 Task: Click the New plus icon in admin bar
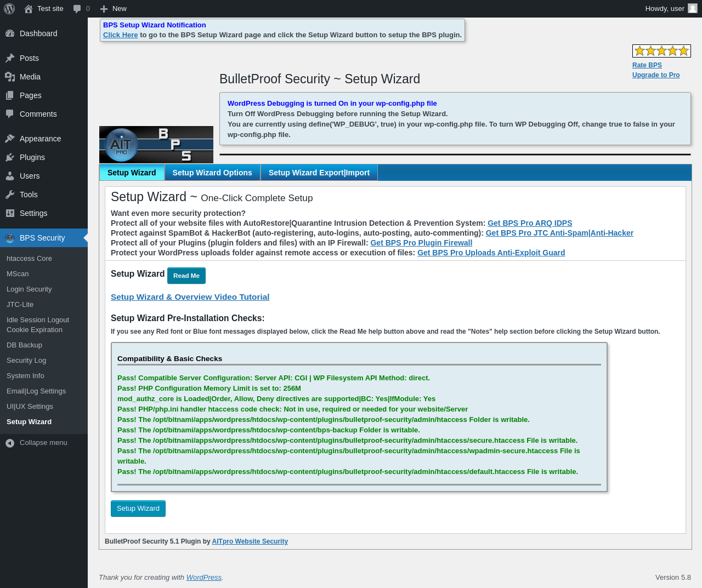tap(104, 9)
